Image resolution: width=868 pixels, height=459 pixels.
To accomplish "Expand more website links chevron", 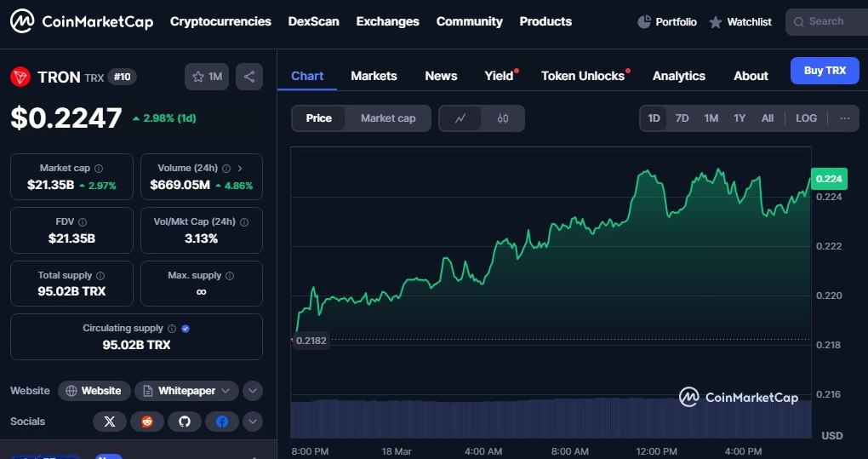I will click(253, 391).
